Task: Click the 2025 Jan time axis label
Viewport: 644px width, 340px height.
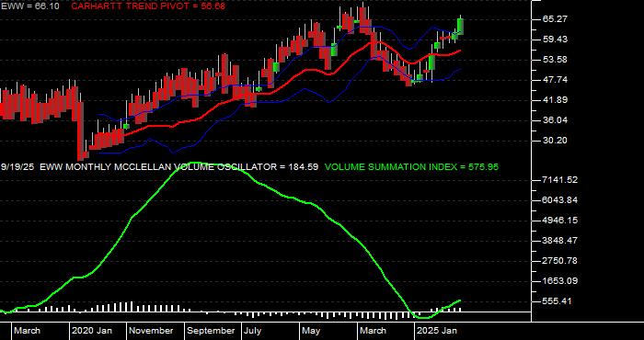Action: pos(437,331)
